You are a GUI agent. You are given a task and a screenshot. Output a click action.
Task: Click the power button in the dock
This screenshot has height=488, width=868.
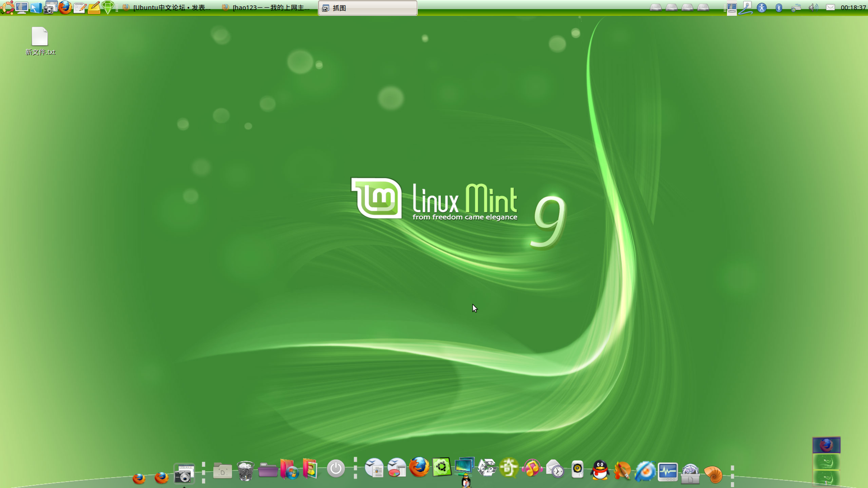pos(336,469)
